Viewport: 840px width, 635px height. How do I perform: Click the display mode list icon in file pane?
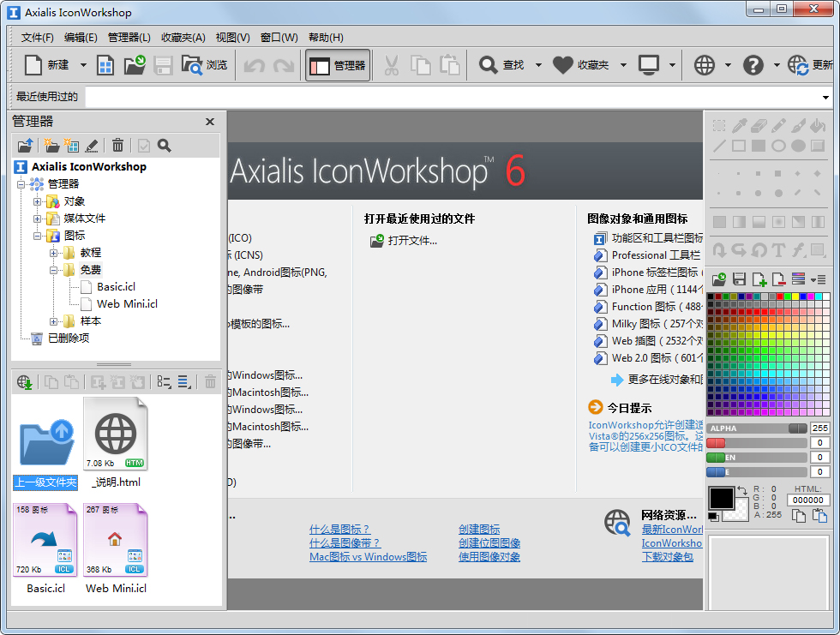point(164,382)
